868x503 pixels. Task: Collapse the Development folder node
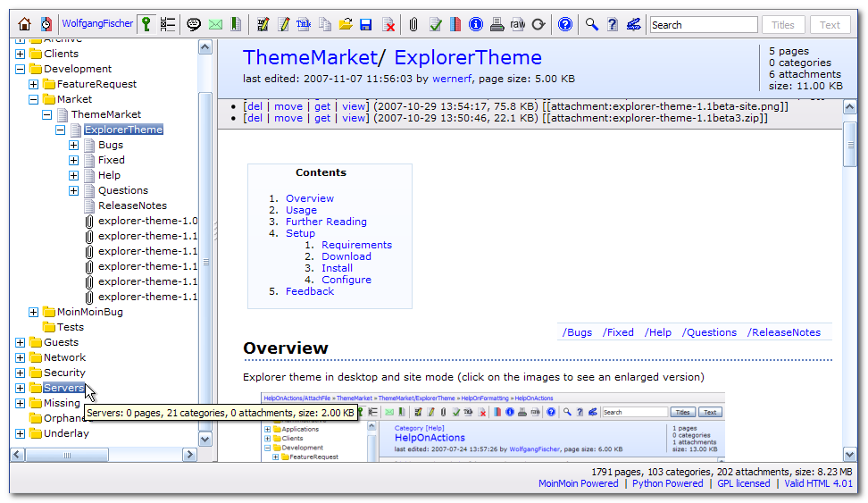(21, 69)
